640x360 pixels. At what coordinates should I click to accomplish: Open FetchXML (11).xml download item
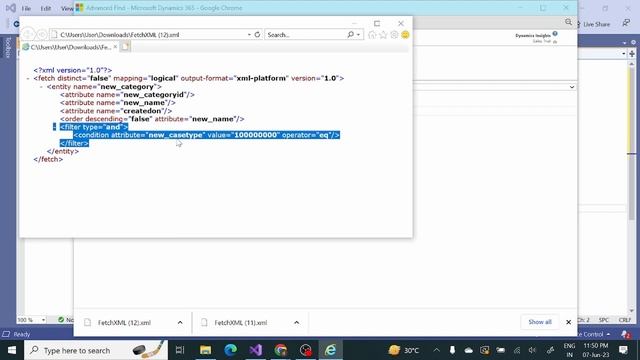pos(240,322)
